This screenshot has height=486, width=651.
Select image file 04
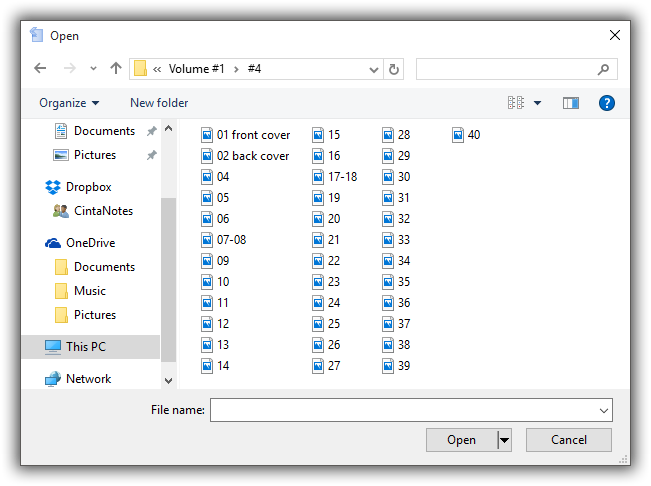point(215,177)
